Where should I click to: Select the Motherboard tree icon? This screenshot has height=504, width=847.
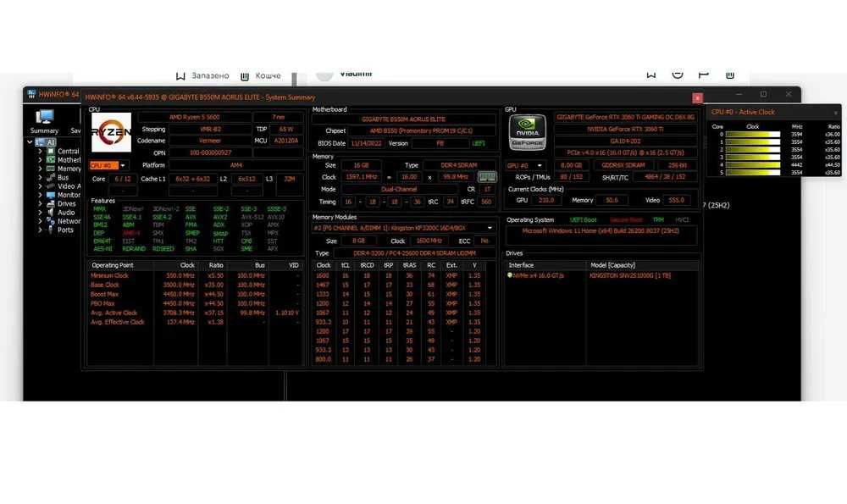tap(51, 160)
